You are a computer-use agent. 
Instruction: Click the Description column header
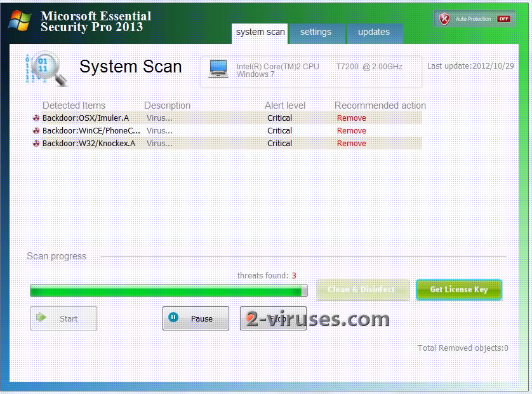pyautogui.click(x=167, y=105)
